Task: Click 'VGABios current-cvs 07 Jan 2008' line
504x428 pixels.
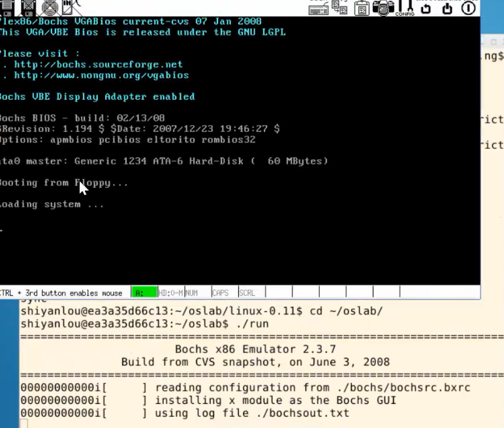Action: 131,22
